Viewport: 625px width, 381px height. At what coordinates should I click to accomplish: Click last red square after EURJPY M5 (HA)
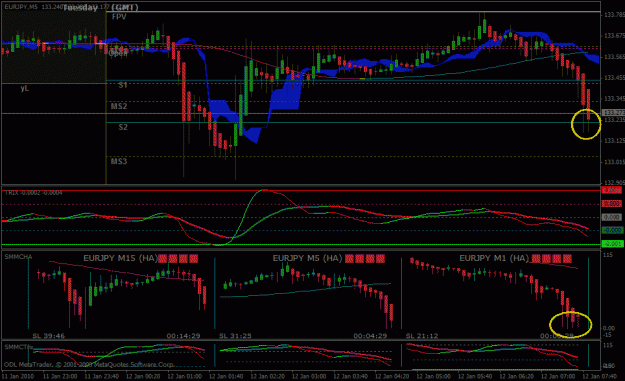[x=380, y=259]
